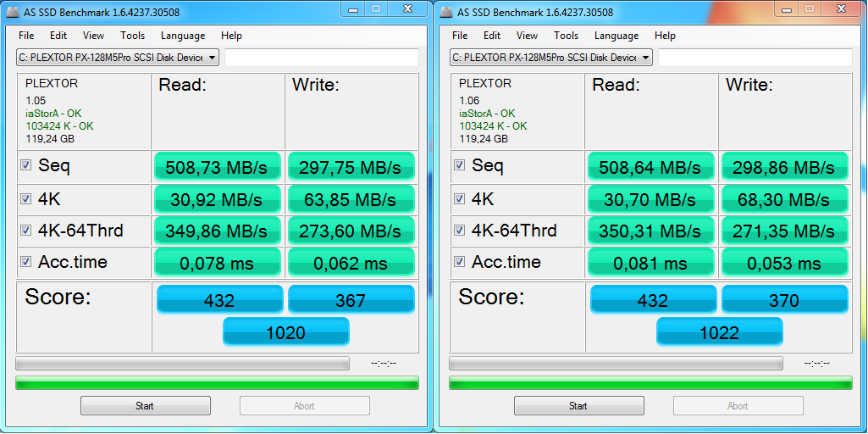Toggle Acc.time checkbox in left window
Screen dimensions: 868x434
[x=25, y=262]
